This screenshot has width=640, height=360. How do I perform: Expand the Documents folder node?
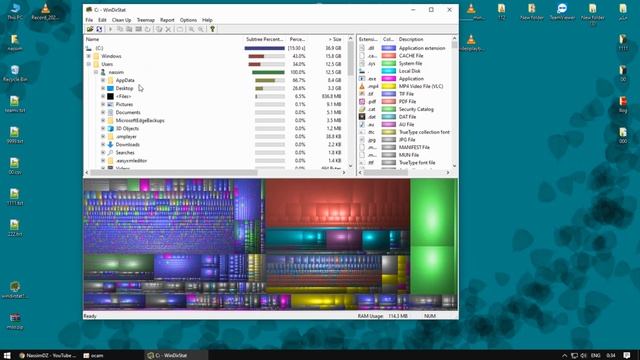pyautogui.click(x=103, y=112)
